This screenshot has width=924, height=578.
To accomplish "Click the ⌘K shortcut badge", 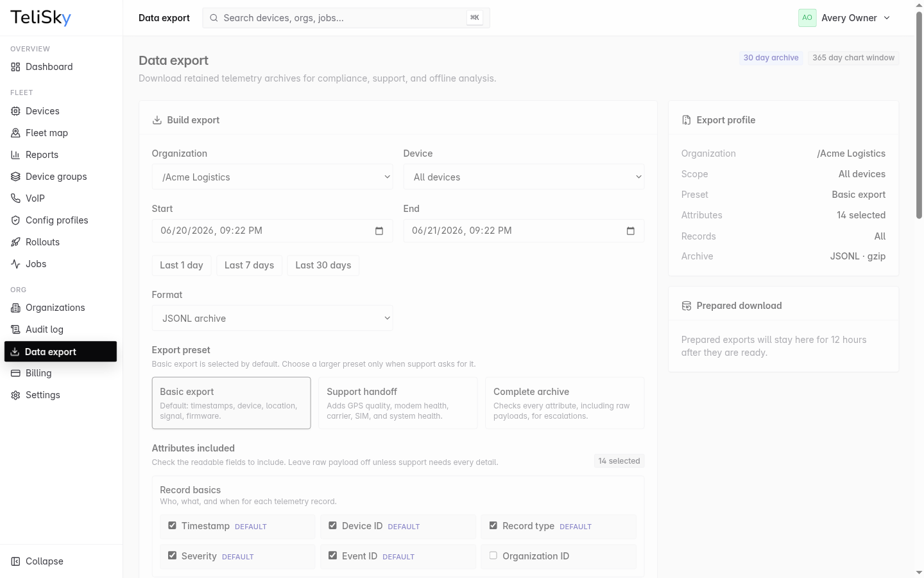I will (x=475, y=18).
